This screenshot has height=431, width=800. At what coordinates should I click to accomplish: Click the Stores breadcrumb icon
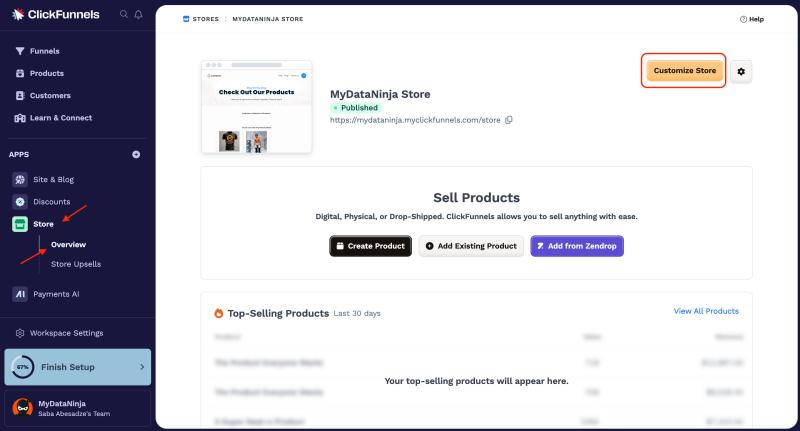coord(186,19)
